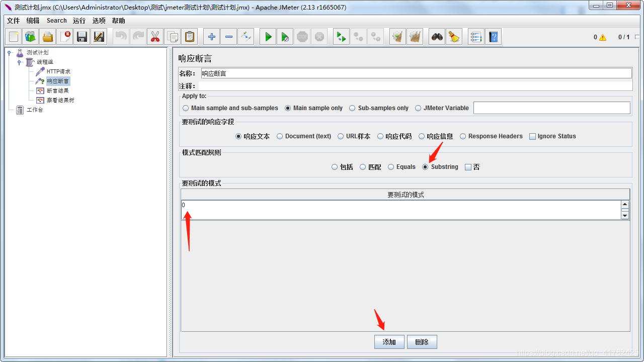Click the greyed Stop test icon
Viewport: 644px width, 362px height.
click(302, 37)
